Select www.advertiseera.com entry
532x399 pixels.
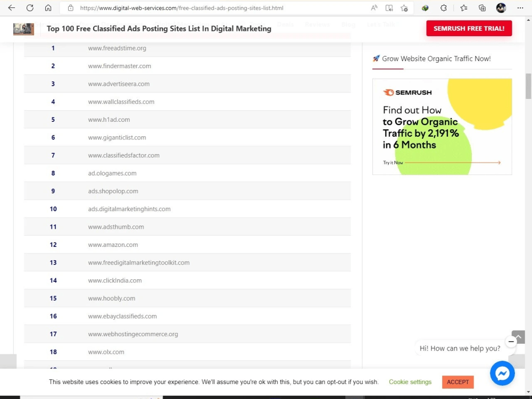coord(119,84)
